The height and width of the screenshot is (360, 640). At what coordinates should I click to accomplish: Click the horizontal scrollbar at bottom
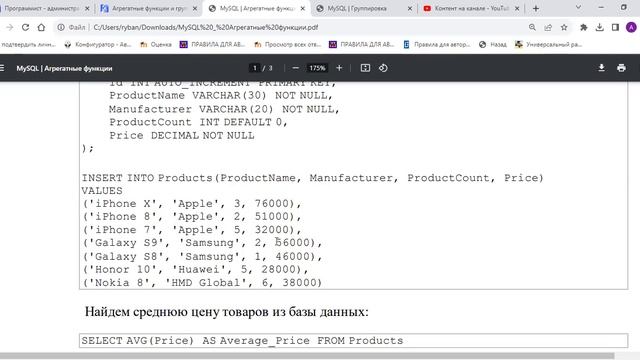(307, 356)
